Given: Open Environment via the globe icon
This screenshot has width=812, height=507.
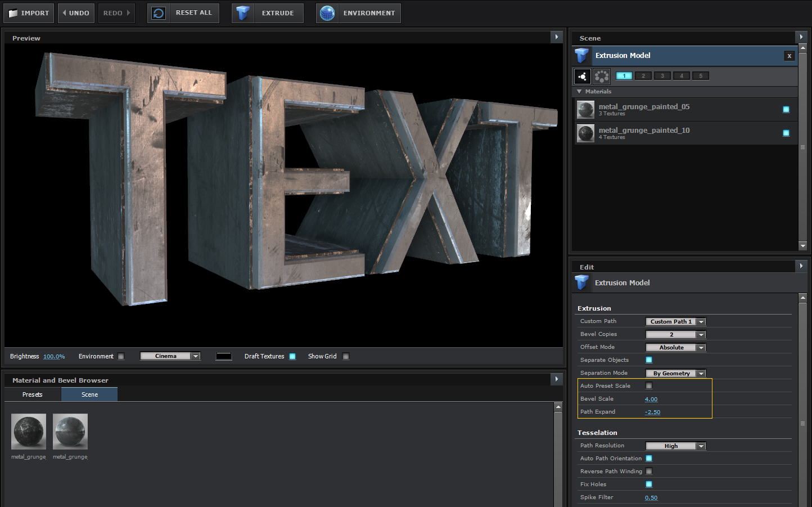Looking at the screenshot, I should [x=327, y=13].
